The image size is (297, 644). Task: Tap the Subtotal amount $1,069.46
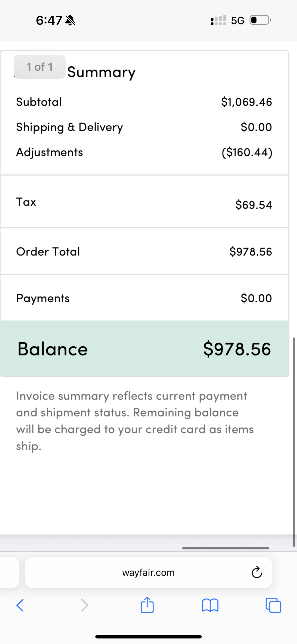tap(246, 102)
